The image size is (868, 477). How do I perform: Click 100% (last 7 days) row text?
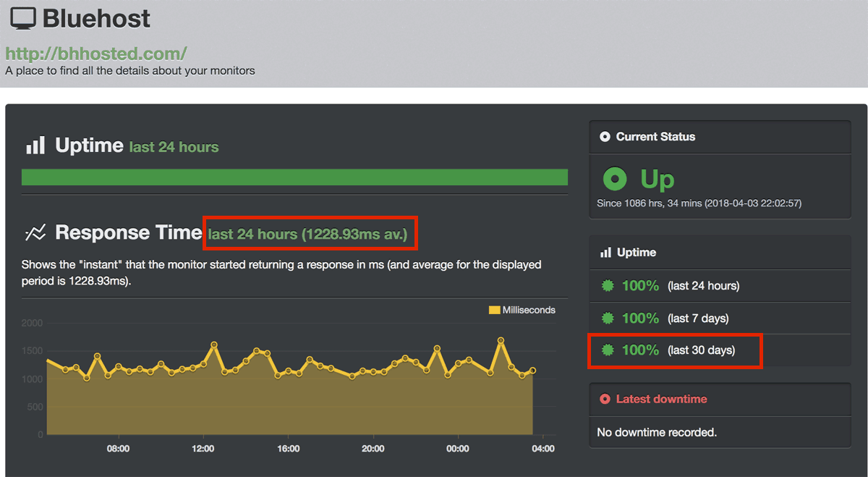(675, 318)
